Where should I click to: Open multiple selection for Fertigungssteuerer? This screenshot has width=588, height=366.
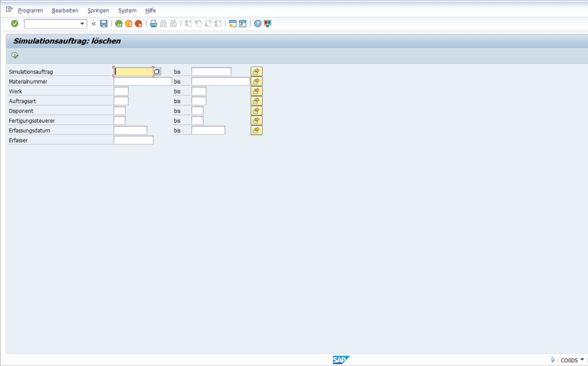click(x=256, y=121)
